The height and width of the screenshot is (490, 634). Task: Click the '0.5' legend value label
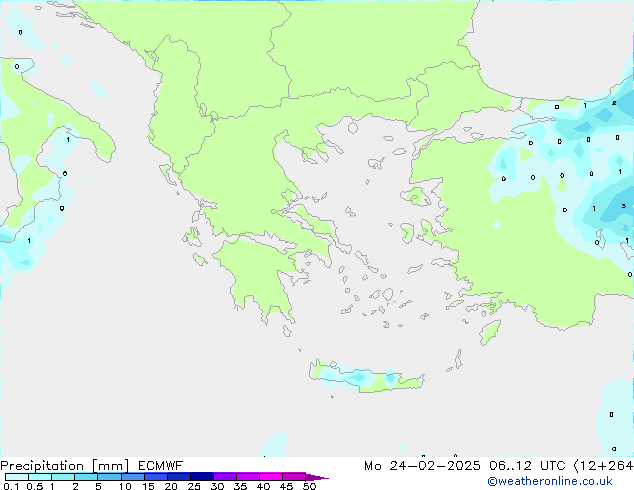tap(35, 486)
